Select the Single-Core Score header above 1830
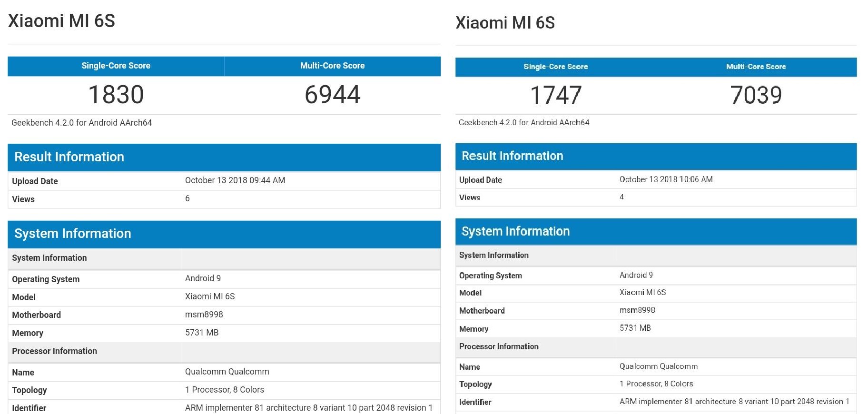868x414 pixels. coord(116,66)
